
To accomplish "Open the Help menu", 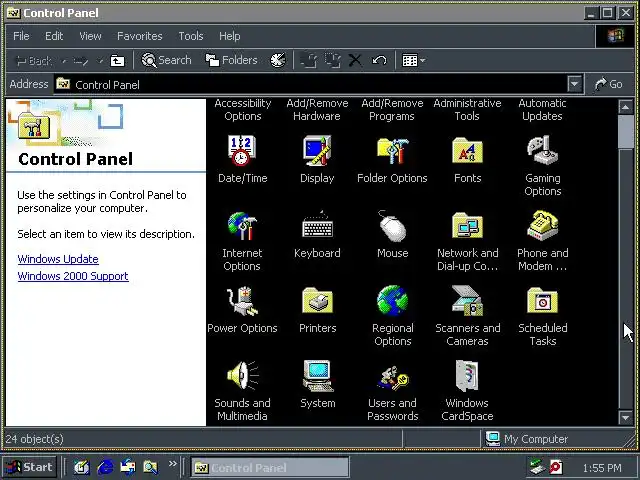I will pyautogui.click(x=229, y=36).
